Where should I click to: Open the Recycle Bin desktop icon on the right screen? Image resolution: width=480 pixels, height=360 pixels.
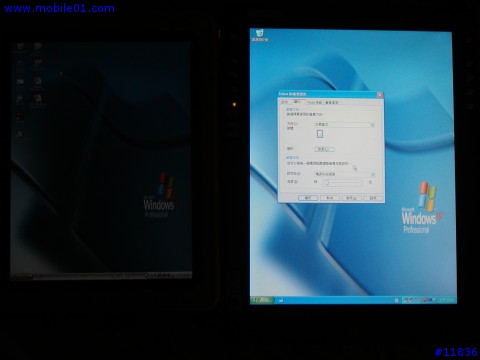pyautogui.click(x=260, y=35)
